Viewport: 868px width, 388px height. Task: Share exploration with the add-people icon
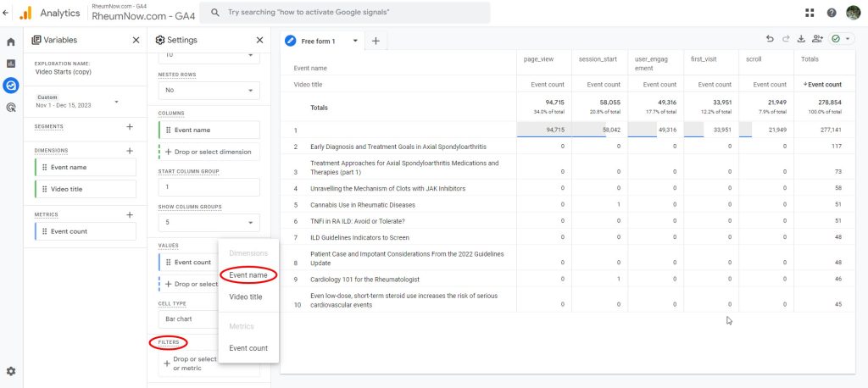(817, 39)
